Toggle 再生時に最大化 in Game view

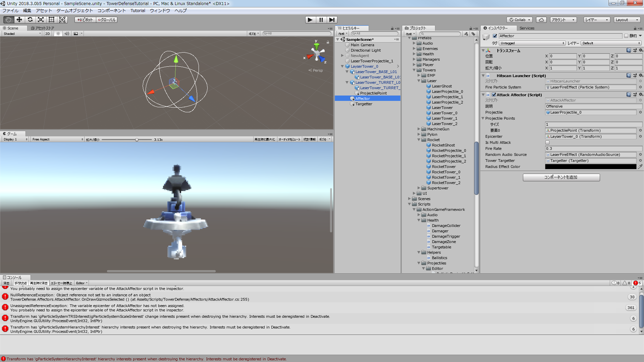pyautogui.click(x=265, y=139)
